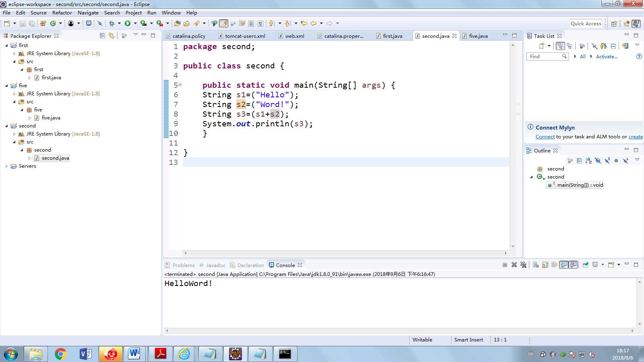The width and height of the screenshot is (644, 362).
Task: Click the Search flashlight toolbar icon
Action: (196, 23)
